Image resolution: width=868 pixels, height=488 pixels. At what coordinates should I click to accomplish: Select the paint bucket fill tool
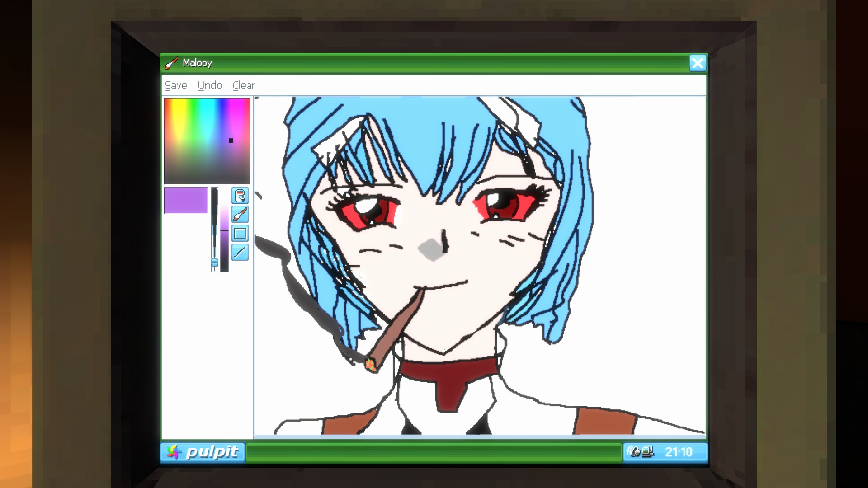(x=240, y=196)
